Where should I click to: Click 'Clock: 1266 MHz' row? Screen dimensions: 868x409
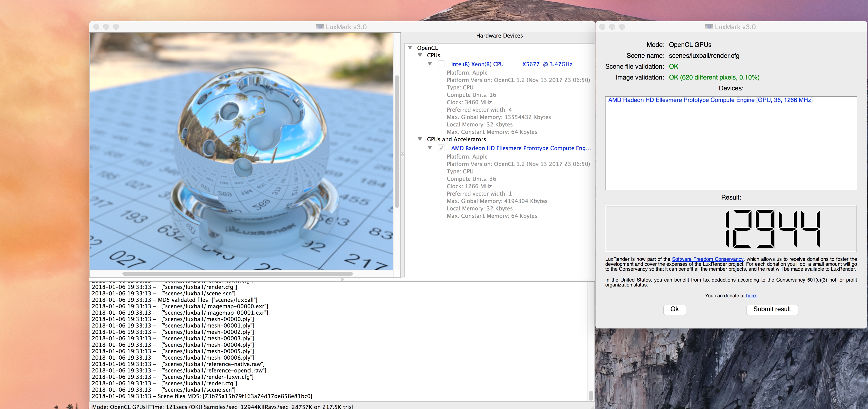(469, 186)
